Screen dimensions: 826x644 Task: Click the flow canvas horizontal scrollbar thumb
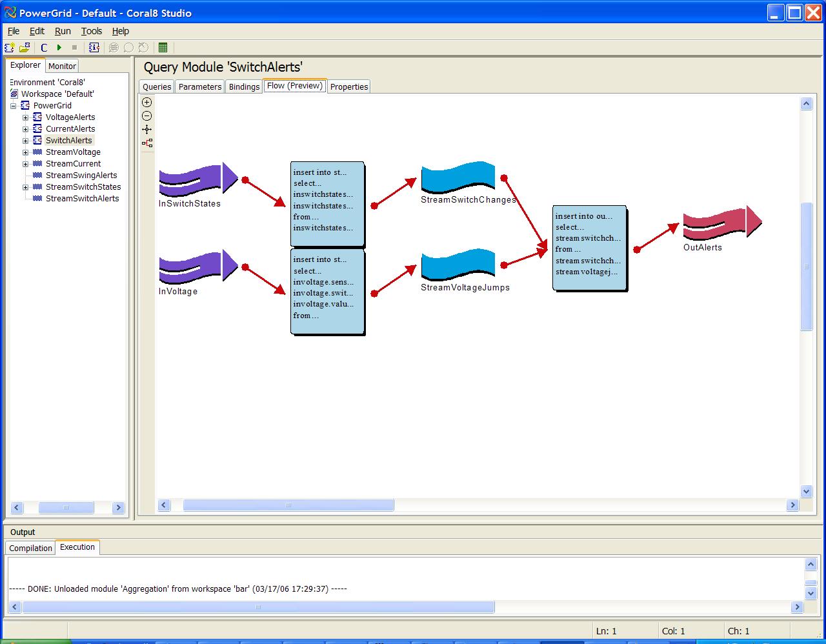[x=288, y=505]
